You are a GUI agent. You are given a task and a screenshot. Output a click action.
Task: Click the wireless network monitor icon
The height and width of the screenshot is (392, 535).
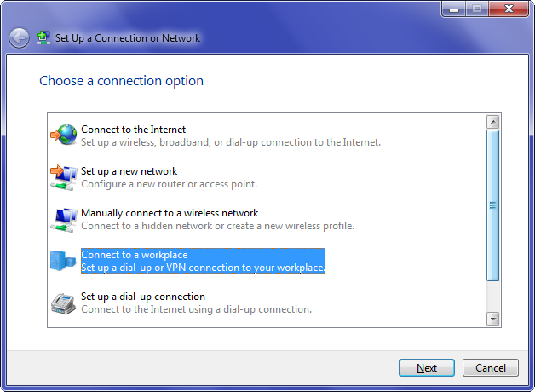[x=63, y=219]
